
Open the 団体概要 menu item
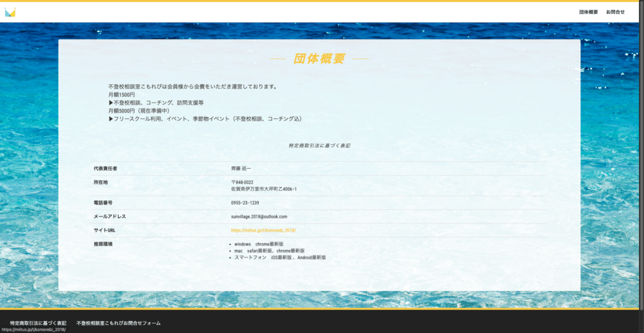click(589, 12)
